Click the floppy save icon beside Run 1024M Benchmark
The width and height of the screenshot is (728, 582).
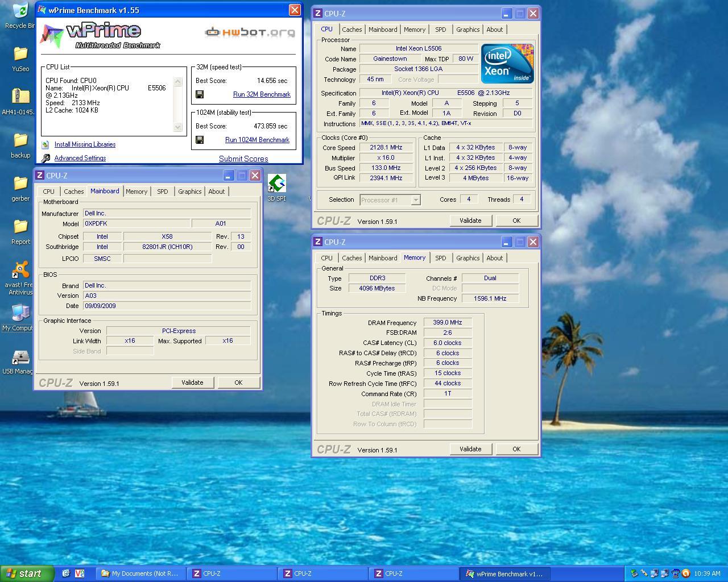click(x=200, y=140)
